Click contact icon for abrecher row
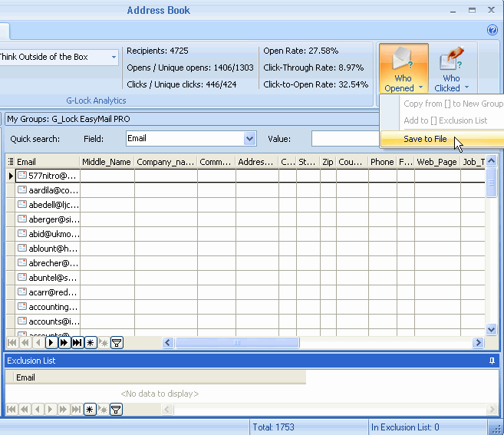Screen dimensions: 504x435 point(21,262)
